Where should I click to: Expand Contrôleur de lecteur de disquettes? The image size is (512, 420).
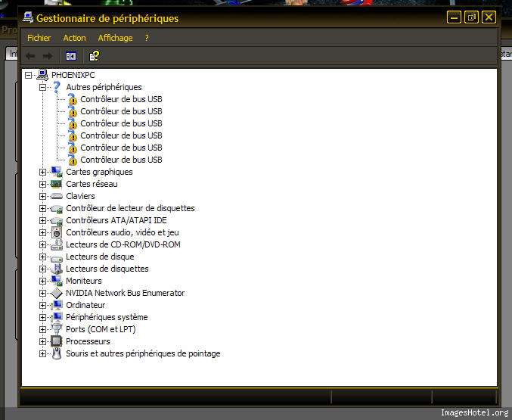42,208
